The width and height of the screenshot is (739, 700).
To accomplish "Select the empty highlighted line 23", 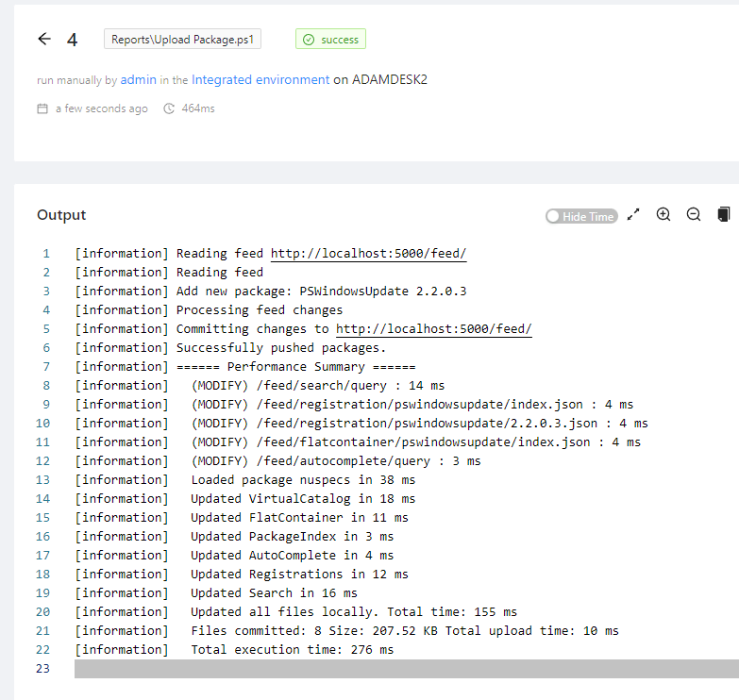I will pyautogui.click(x=406, y=669).
